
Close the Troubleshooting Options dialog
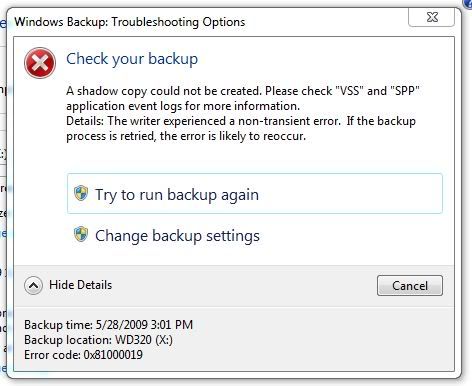(x=432, y=17)
